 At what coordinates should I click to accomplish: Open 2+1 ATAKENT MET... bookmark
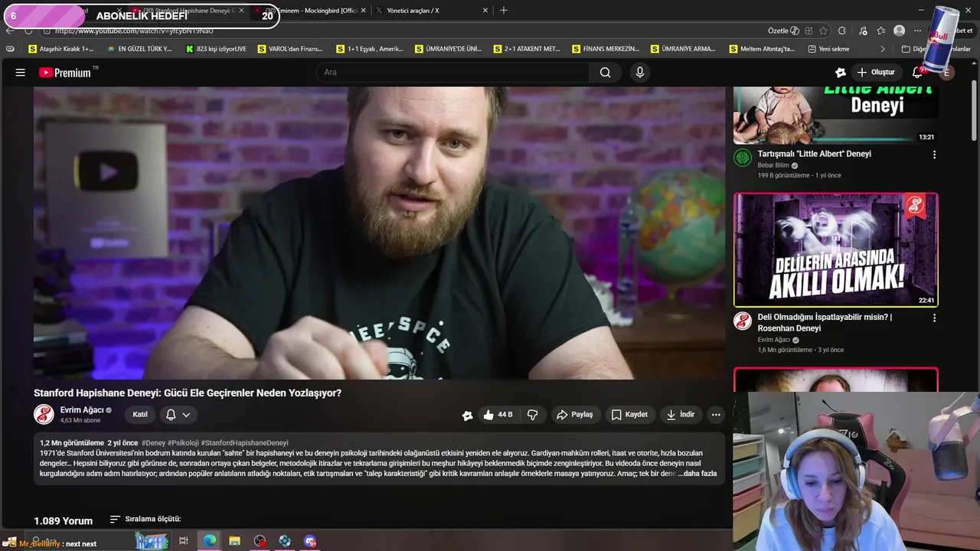tap(527, 49)
